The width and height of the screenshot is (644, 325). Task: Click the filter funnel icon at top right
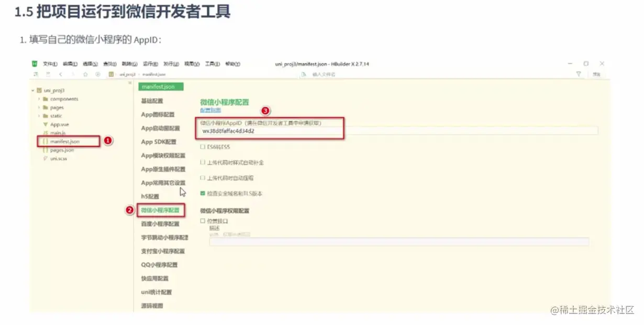click(x=579, y=74)
